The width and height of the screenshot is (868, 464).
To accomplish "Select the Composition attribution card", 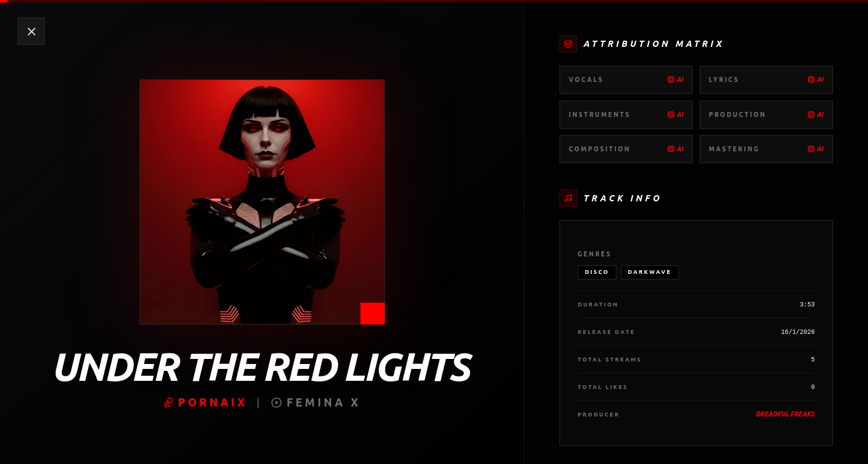I will 626,149.
